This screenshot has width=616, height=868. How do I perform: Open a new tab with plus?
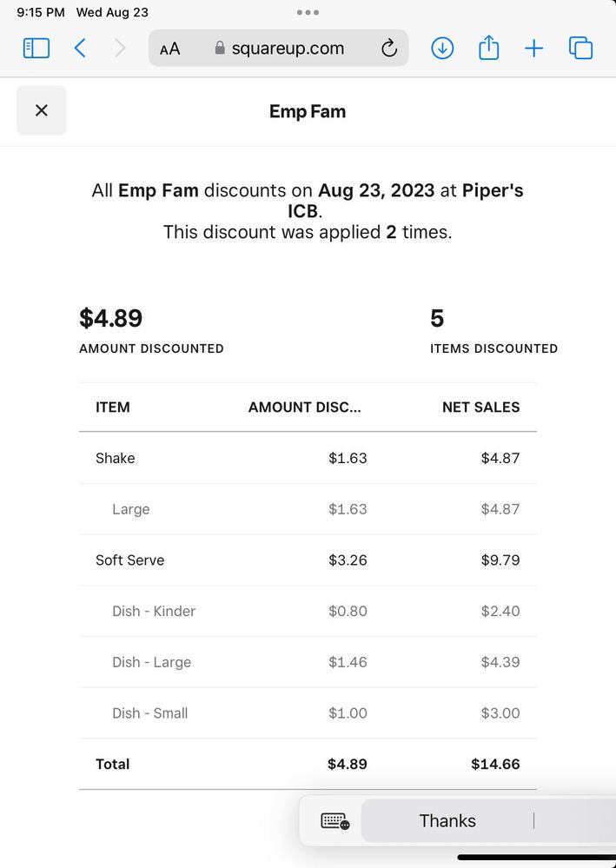[x=533, y=49]
